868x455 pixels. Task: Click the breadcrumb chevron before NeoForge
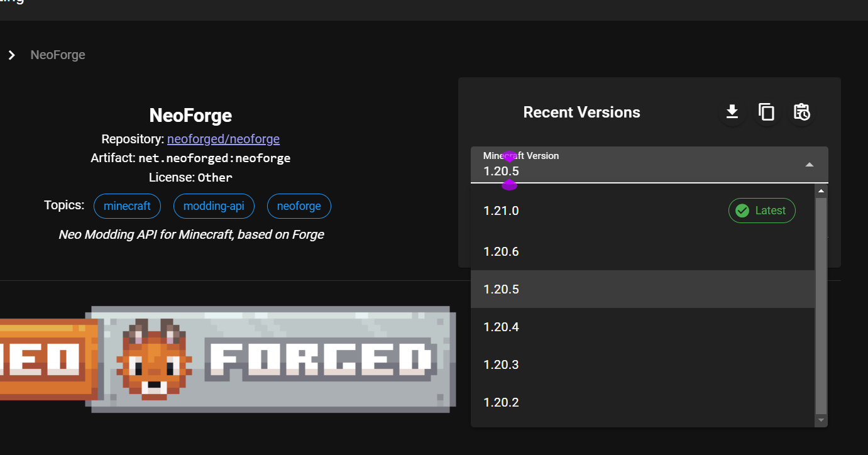(11, 55)
